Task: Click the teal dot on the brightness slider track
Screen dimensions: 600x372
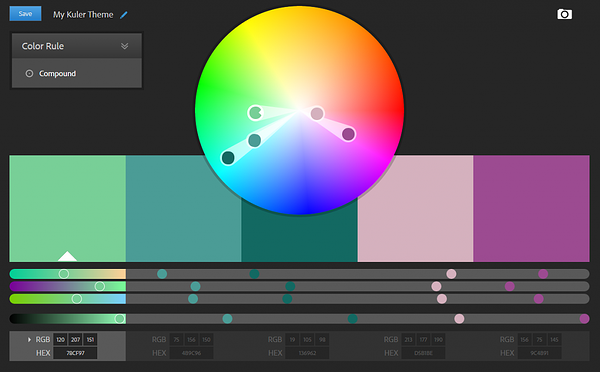Action: coord(227,318)
